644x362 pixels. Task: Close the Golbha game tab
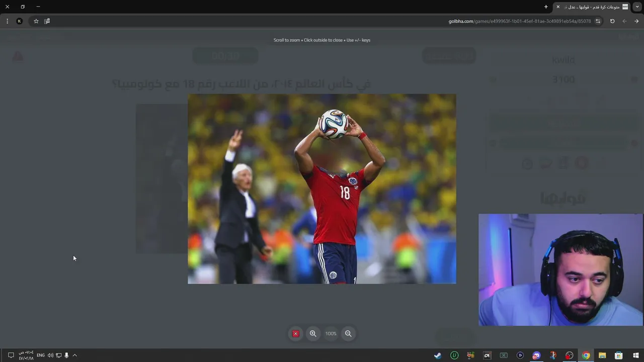558,7
